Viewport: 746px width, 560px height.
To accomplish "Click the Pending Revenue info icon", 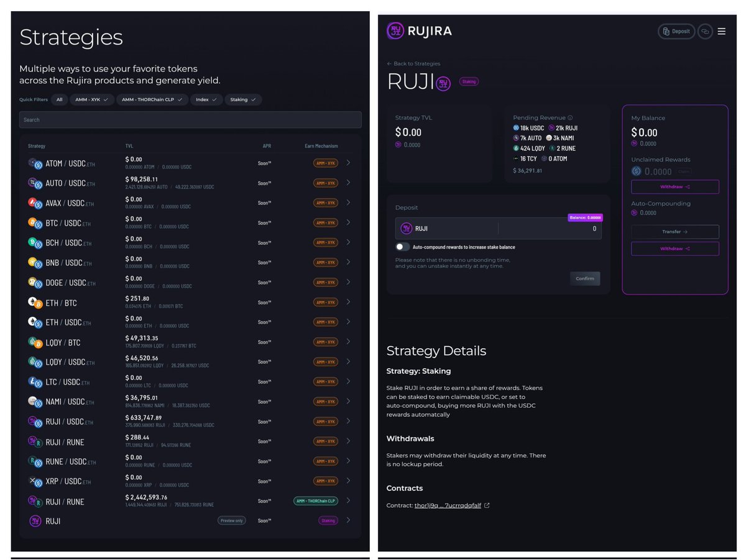I will (x=570, y=117).
